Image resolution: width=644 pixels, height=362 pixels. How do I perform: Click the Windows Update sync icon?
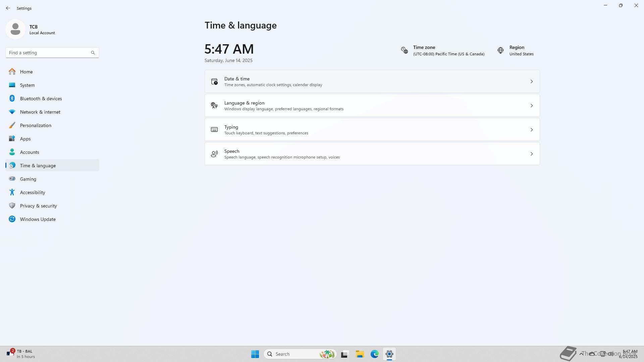[12, 219]
